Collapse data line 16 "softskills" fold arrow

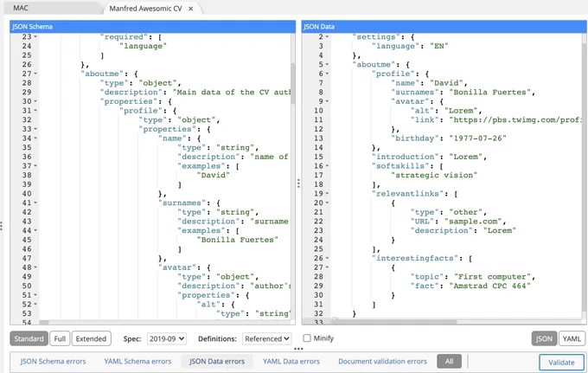click(328, 166)
